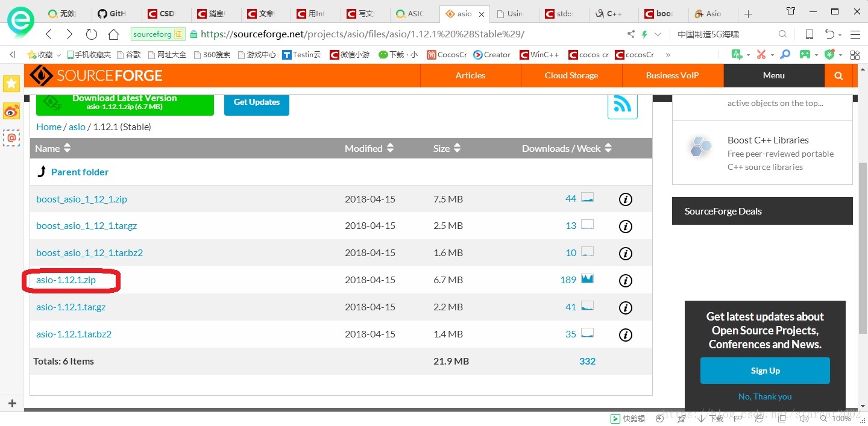Switch to the ASIC browser tab
Image resolution: width=868 pixels, height=426 pixels.
(415, 13)
